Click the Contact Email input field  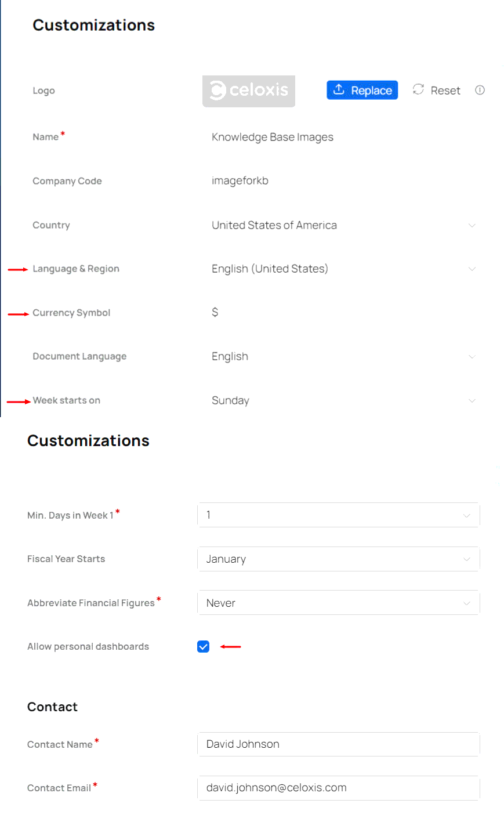coord(338,788)
